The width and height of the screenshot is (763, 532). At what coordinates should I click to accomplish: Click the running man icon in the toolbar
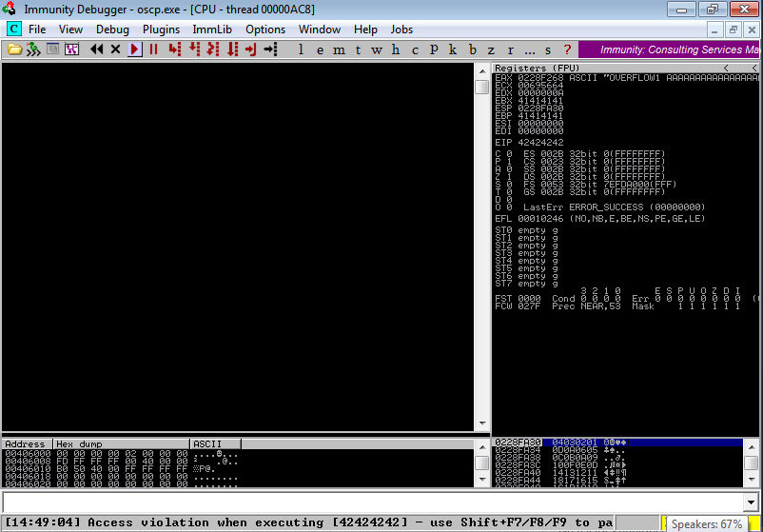[33, 49]
